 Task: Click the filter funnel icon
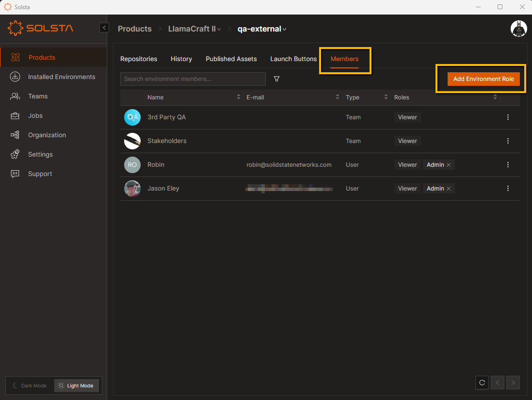click(276, 79)
